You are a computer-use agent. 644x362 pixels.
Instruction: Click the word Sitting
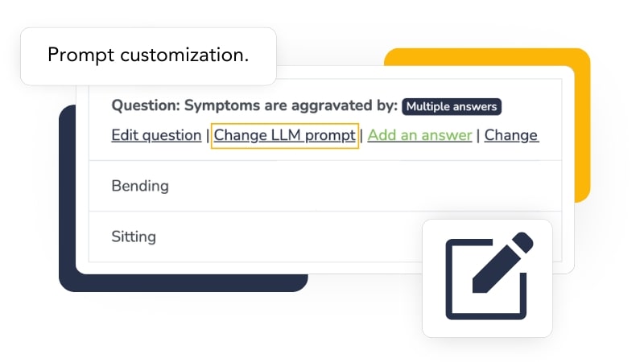tap(134, 237)
